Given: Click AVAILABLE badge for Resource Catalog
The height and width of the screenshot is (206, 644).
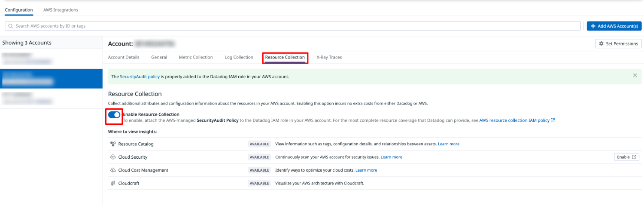Looking at the screenshot, I should (259, 144).
